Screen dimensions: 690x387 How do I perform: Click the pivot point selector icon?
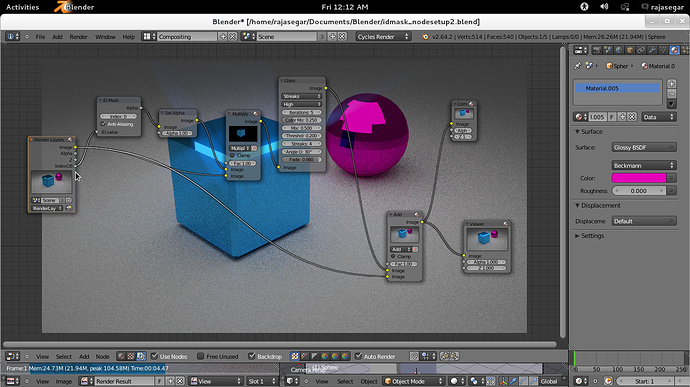(476, 381)
